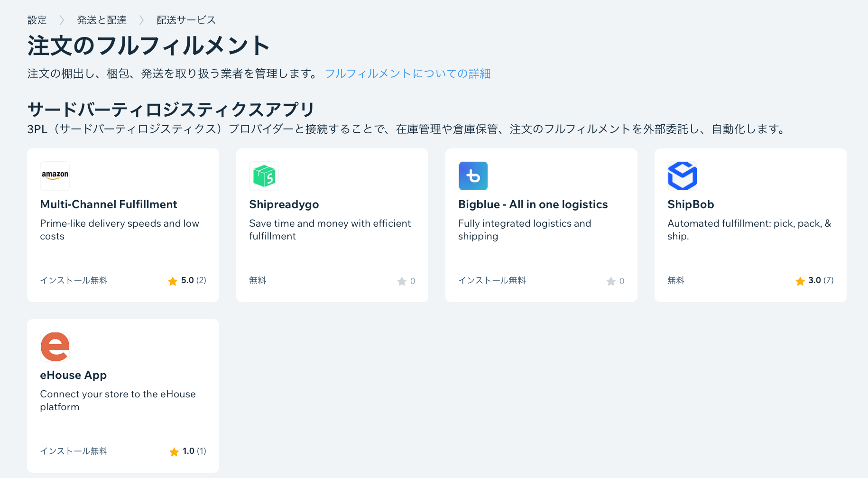
Task: Open Bigblue - All in one logistics title
Action: 533,204
